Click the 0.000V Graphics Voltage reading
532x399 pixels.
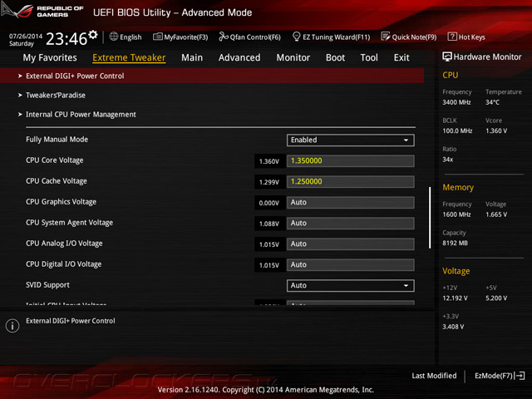269,203
